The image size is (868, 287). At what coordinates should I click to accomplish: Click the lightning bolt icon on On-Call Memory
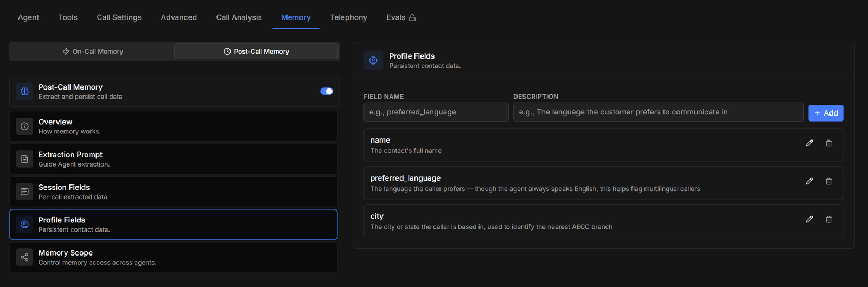pos(66,52)
